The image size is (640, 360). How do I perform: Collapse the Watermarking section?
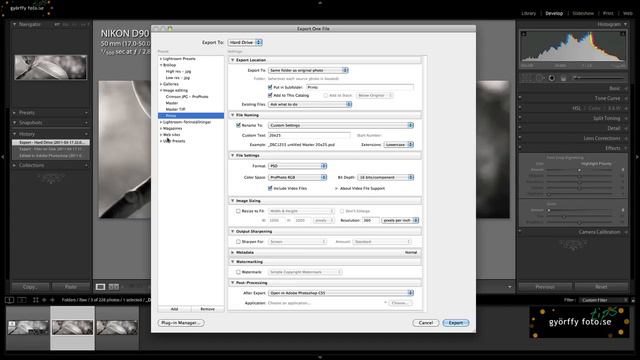[x=233, y=262]
